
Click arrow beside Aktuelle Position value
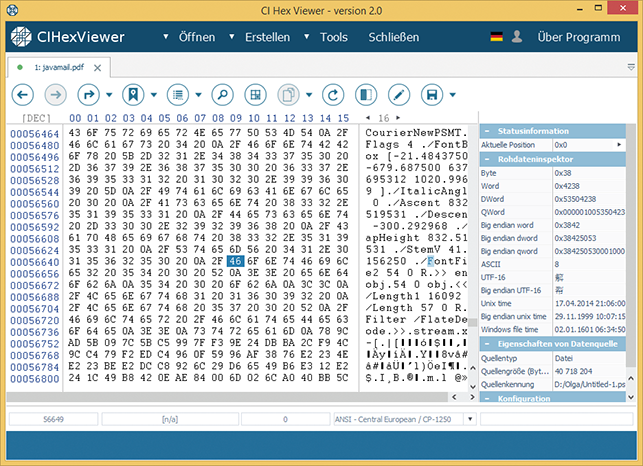click(619, 144)
